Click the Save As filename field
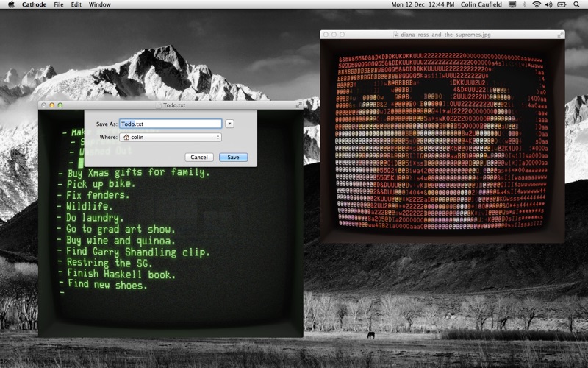 point(170,124)
